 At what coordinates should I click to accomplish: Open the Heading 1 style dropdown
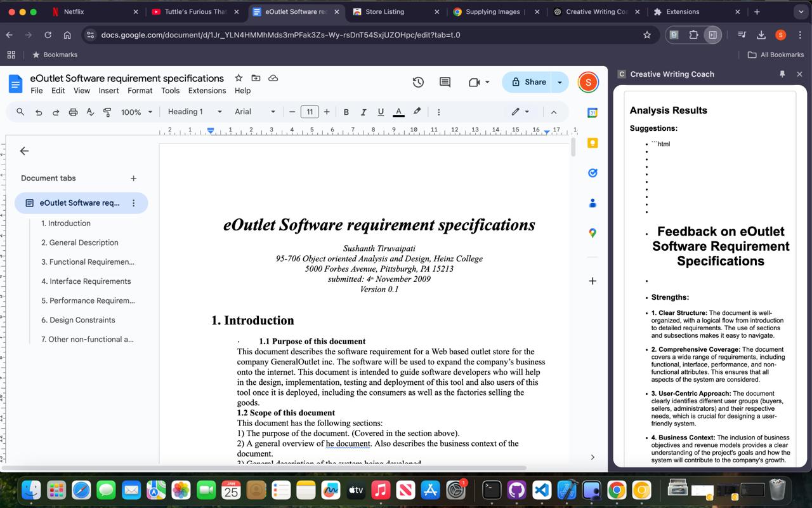(195, 112)
